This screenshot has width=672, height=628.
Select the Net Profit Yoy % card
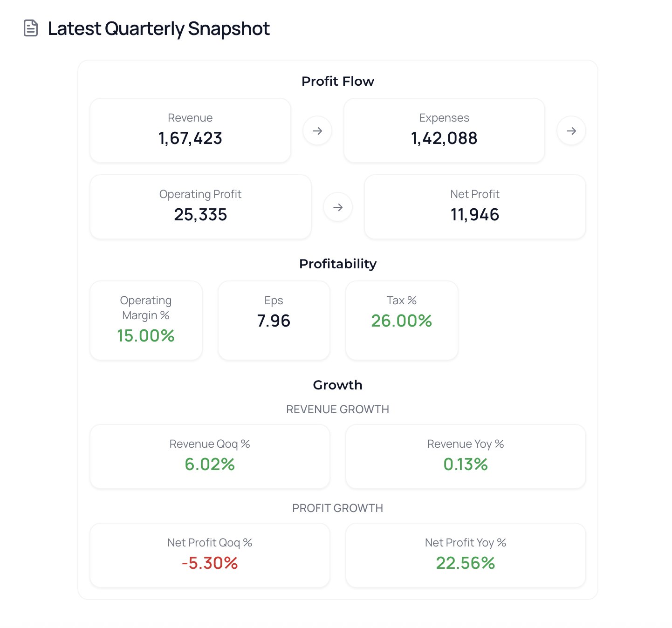coord(466,555)
